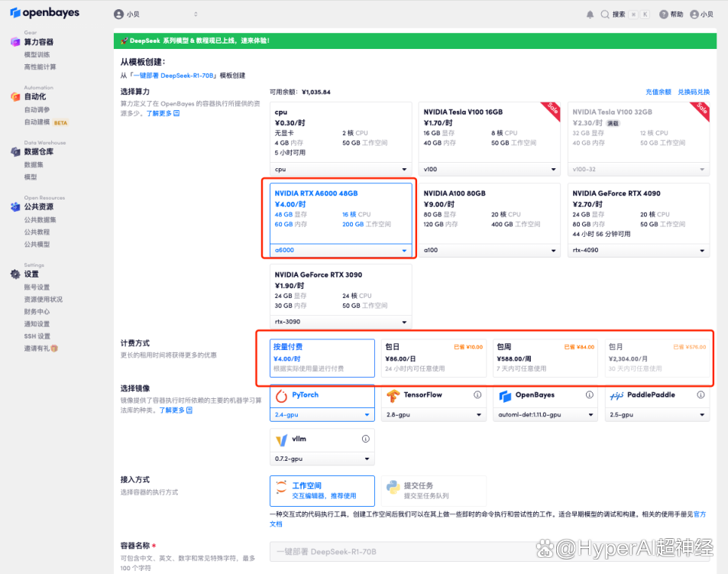
Task: Select 按量付费 billing option
Action: pos(322,358)
